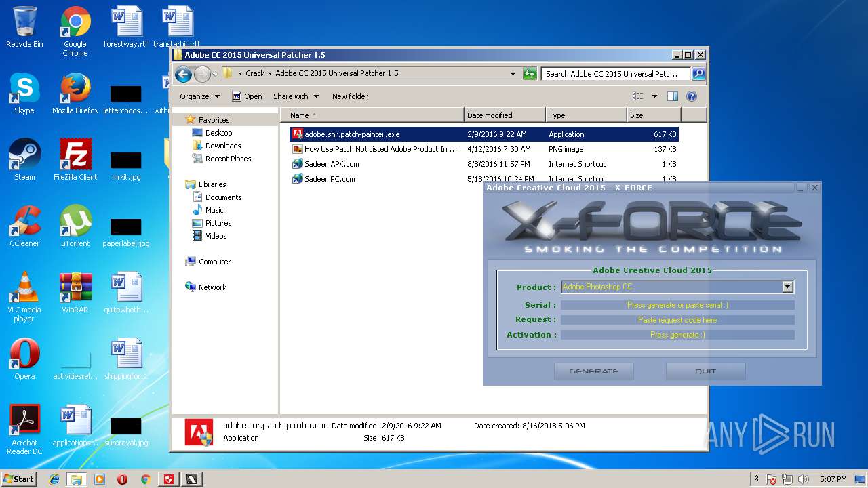Click the Chrome icon on the taskbar
Viewport: 868px width, 488px height.
pyautogui.click(x=145, y=479)
